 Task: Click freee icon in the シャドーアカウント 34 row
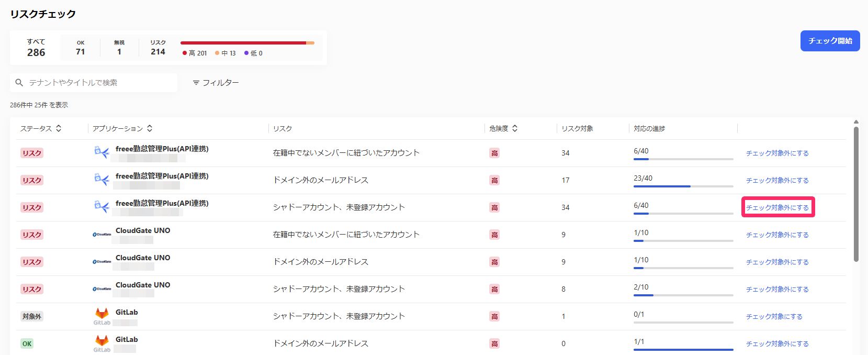point(102,207)
